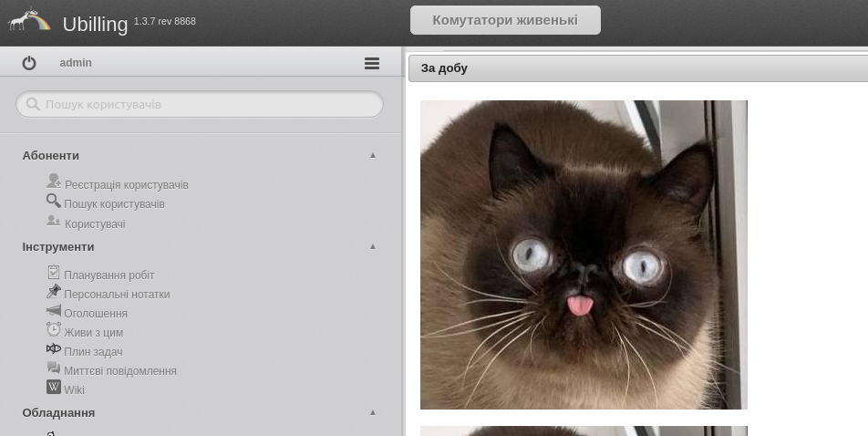
Task: Click the W Wiki icon
Action: coord(54,387)
